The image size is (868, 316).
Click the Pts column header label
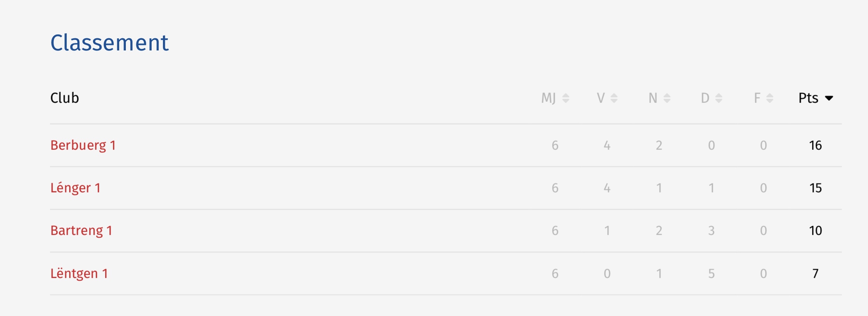(808, 98)
